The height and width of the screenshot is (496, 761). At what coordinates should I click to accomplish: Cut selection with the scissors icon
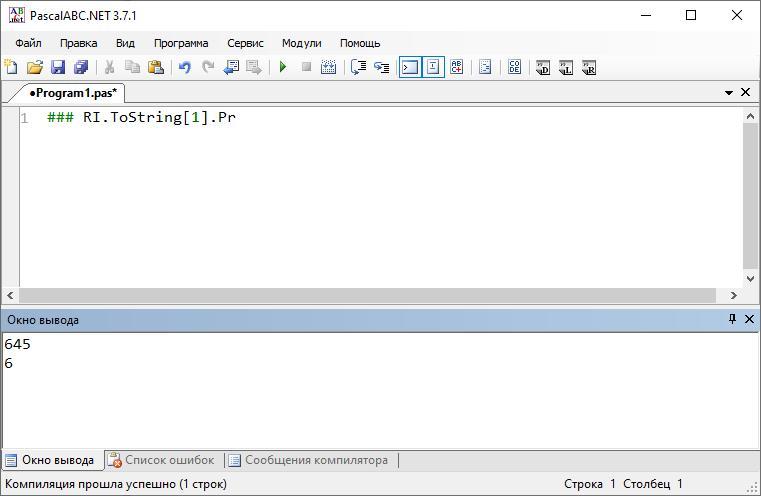coord(110,67)
